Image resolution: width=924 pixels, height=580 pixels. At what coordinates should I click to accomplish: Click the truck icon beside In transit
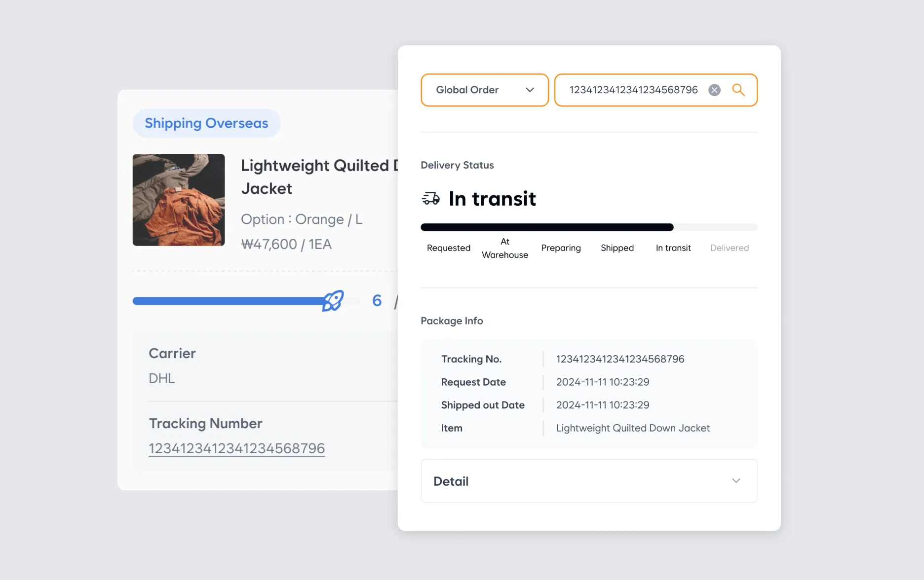pos(430,198)
